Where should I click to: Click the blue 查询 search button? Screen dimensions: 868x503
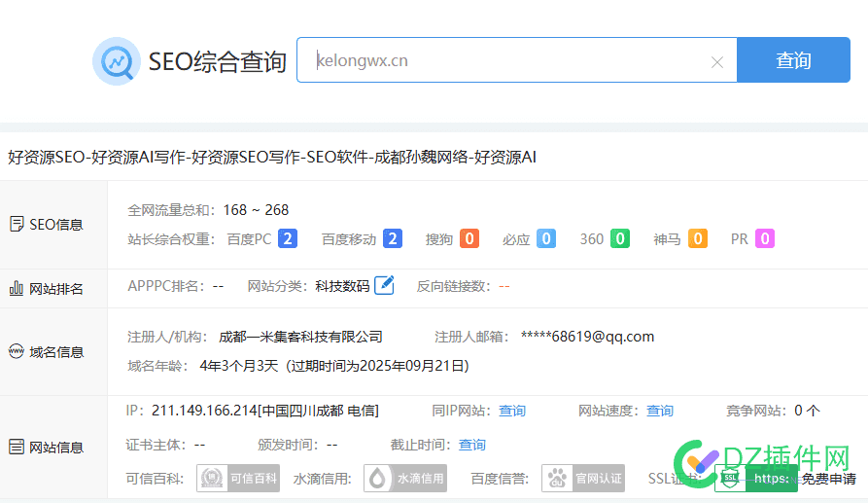[x=793, y=59]
